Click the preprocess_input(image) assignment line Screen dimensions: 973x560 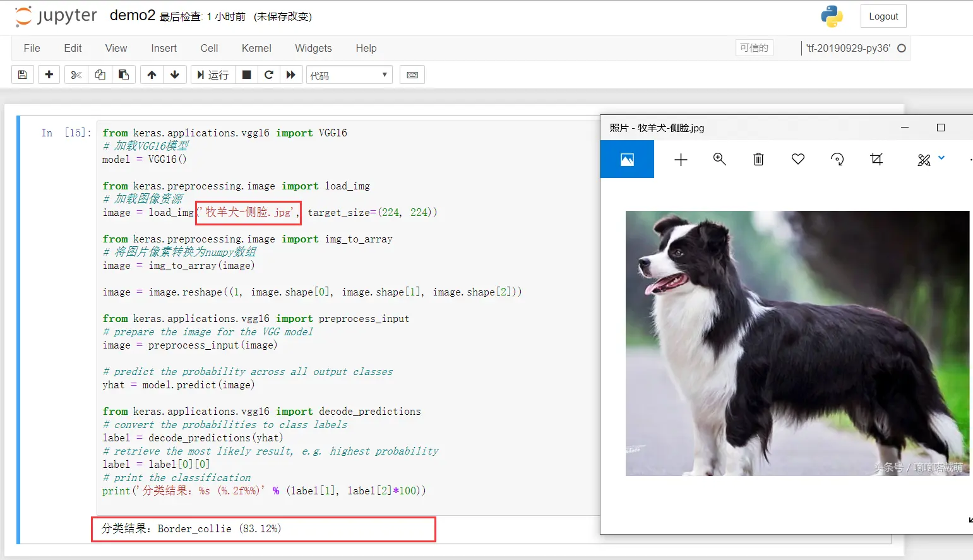point(190,345)
